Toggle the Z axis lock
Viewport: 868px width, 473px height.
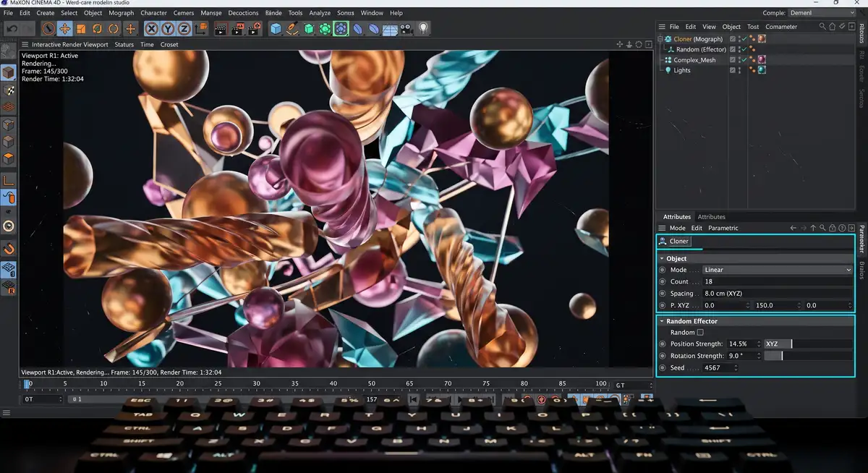coord(184,29)
